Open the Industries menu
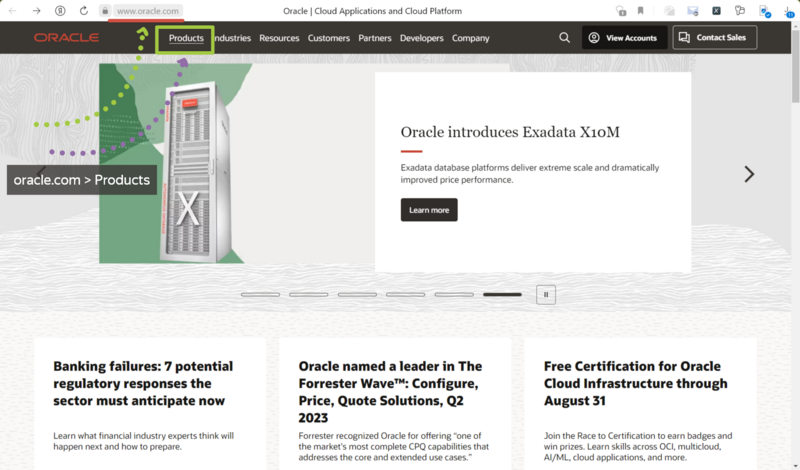The height and width of the screenshot is (470, 800). (x=232, y=38)
